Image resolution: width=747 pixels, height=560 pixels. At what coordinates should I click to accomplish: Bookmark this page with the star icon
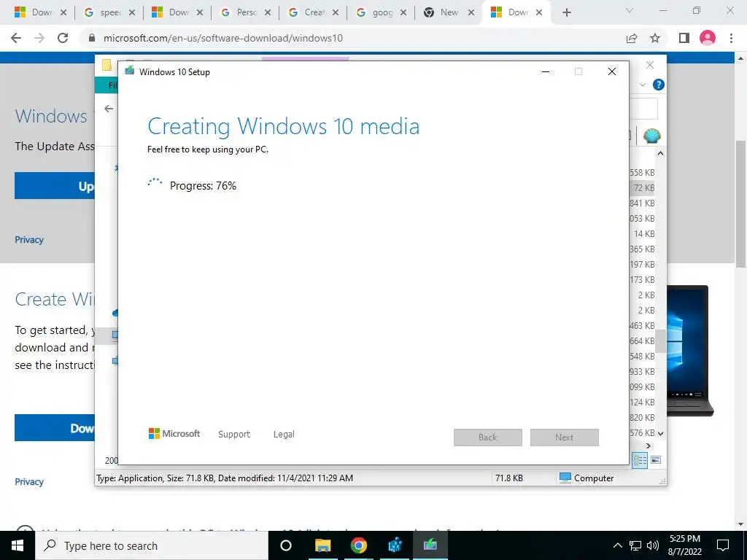click(x=655, y=38)
